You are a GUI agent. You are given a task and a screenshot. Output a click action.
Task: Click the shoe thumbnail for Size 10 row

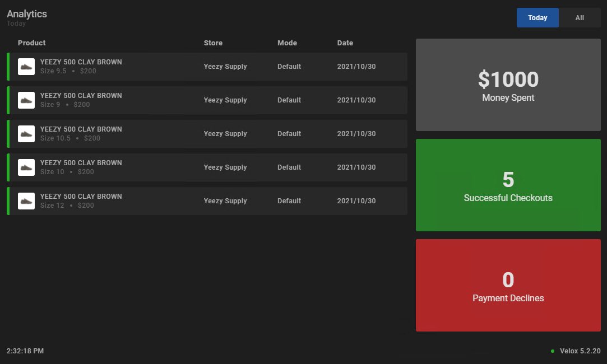(x=26, y=167)
